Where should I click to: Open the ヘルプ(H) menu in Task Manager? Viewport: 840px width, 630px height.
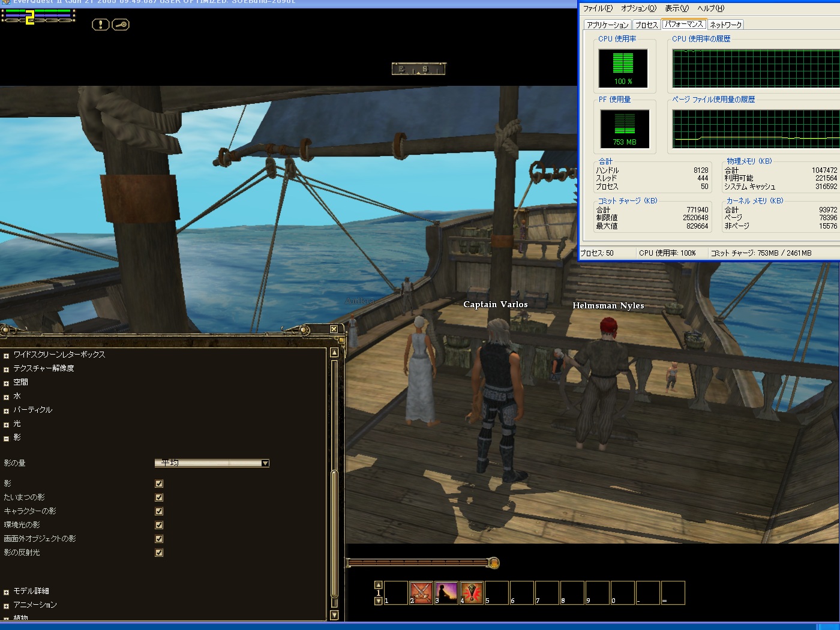click(710, 8)
